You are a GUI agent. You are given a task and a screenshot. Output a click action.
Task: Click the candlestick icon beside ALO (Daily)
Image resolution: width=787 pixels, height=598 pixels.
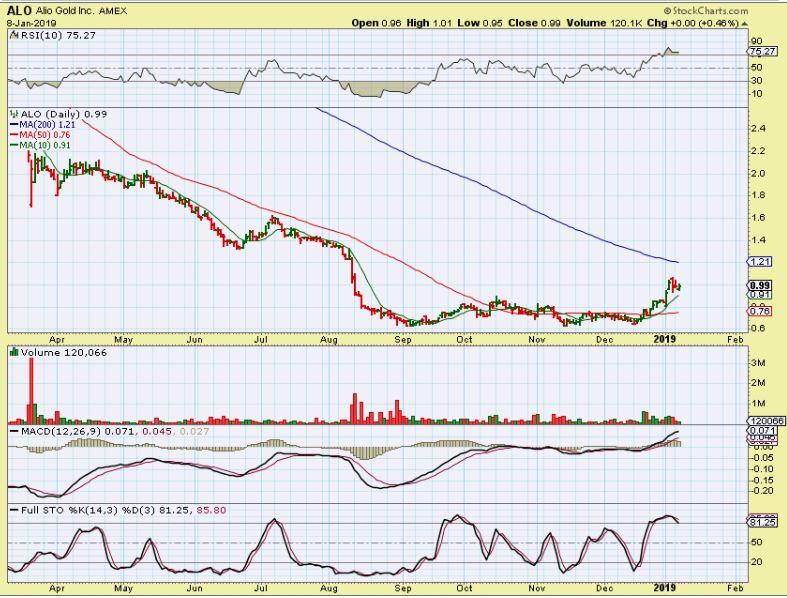pos(14,114)
